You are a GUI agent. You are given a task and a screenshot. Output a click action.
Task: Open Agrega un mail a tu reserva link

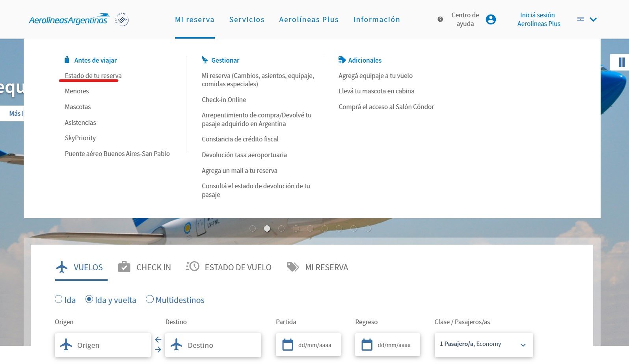tap(240, 171)
